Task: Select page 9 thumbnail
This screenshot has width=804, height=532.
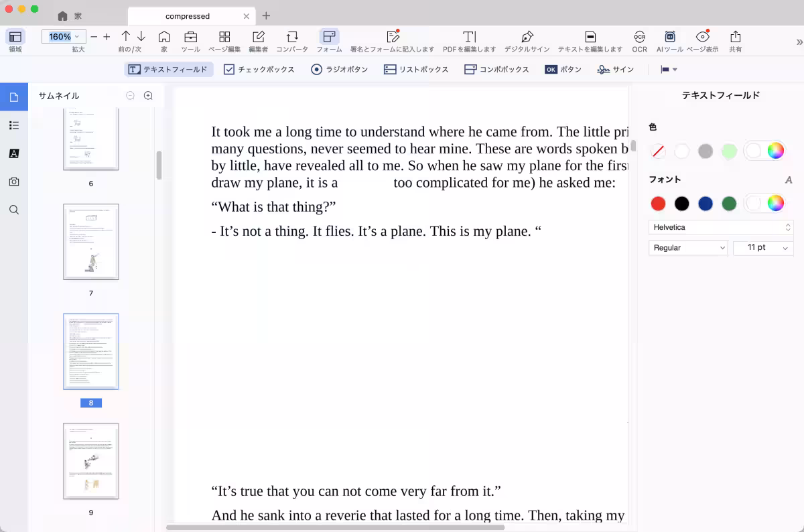Action: (91, 461)
